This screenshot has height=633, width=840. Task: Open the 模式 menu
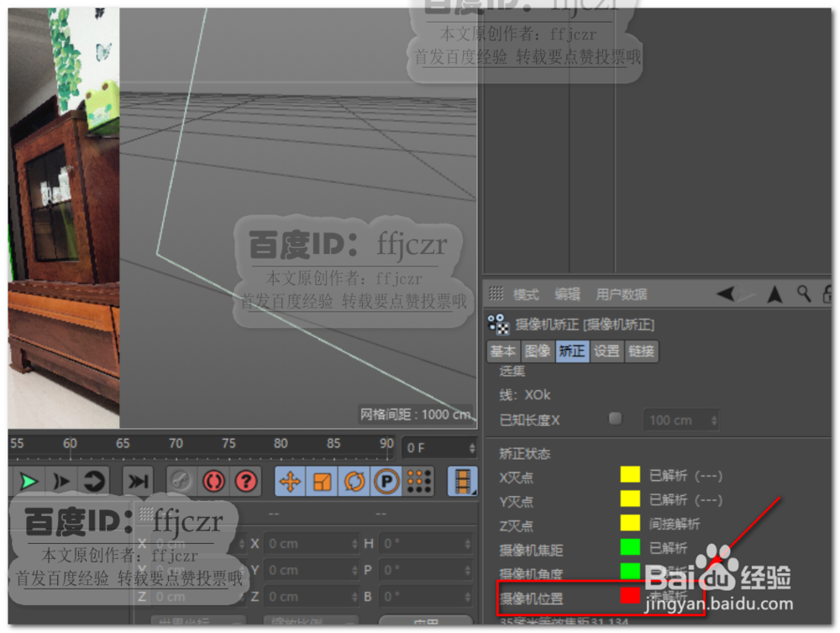coord(526,294)
